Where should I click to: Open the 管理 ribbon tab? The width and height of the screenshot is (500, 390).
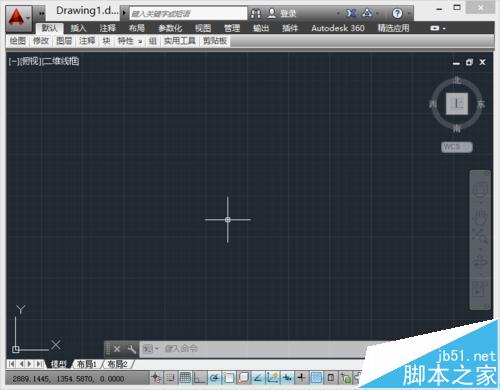232,28
